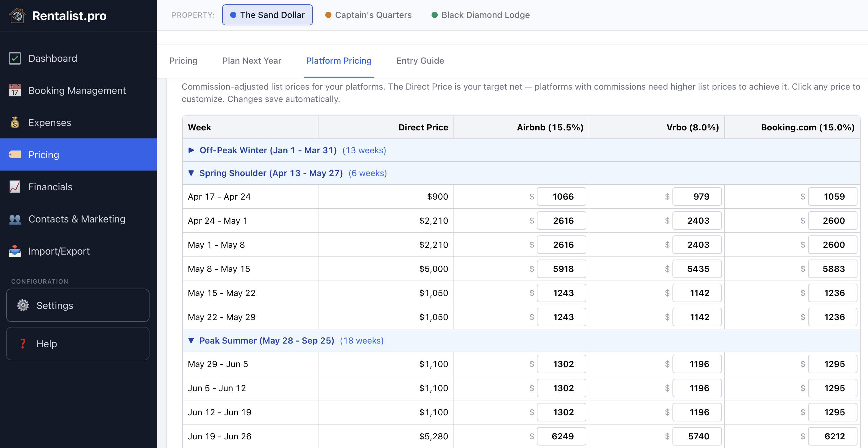This screenshot has width=868, height=448.
Task: Open the Entry Guide tab
Action: pos(420,61)
